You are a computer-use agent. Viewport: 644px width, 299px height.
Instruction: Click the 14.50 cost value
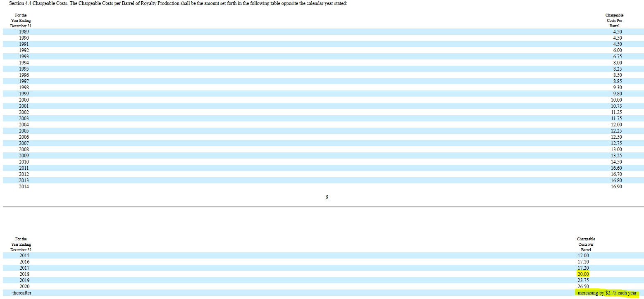click(616, 161)
